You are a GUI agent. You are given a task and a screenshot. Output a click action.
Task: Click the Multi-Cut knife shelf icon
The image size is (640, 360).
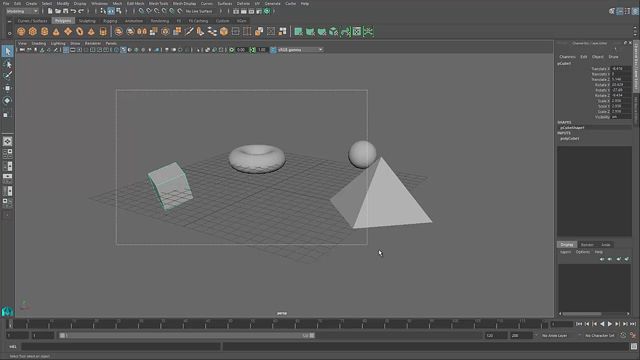[189, 31]
